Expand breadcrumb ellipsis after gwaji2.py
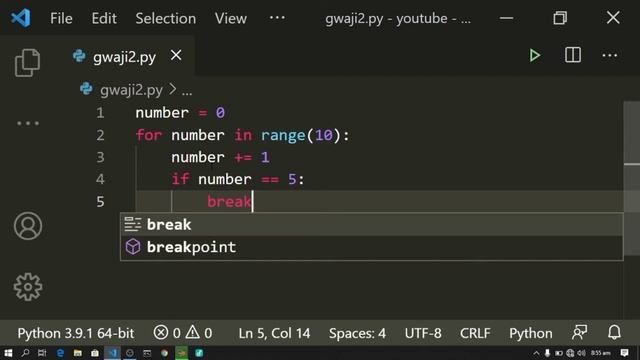Screen dimensions: 640x360 pos(187,91)
